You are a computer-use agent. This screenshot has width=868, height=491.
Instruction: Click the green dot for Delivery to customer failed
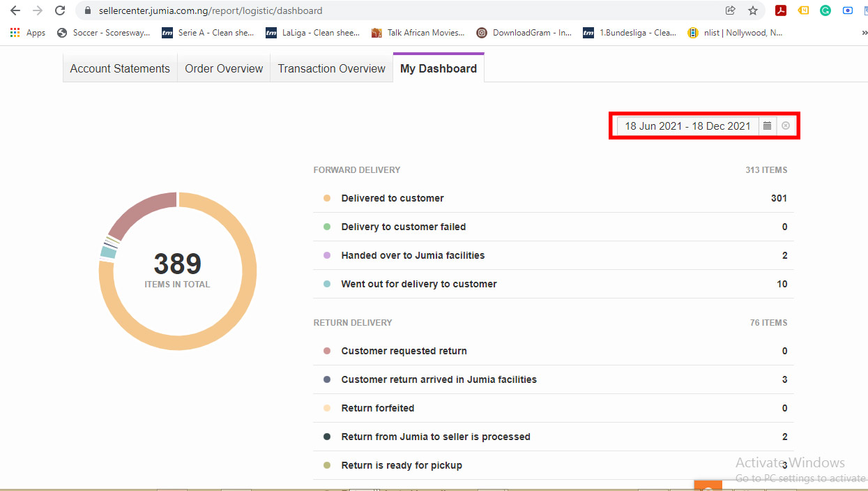327,227
